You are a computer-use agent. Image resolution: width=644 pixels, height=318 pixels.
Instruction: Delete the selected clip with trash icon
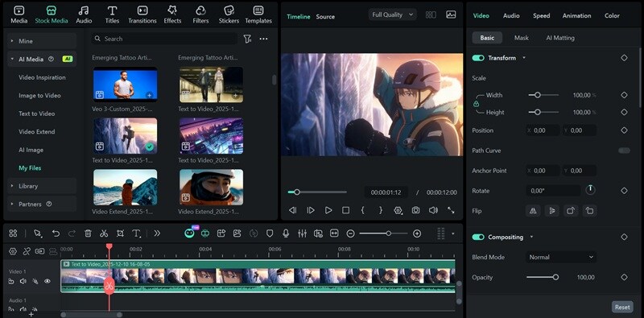(88, 233)
